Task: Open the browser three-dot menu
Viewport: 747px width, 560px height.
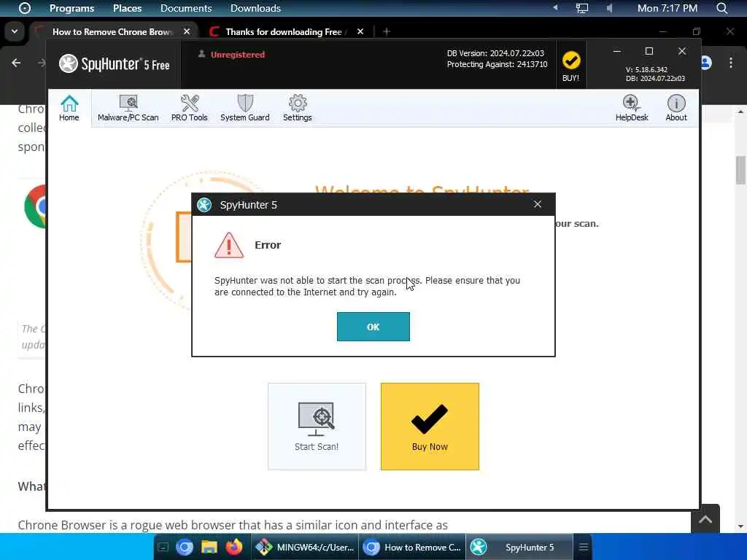Action: point(731,63)
